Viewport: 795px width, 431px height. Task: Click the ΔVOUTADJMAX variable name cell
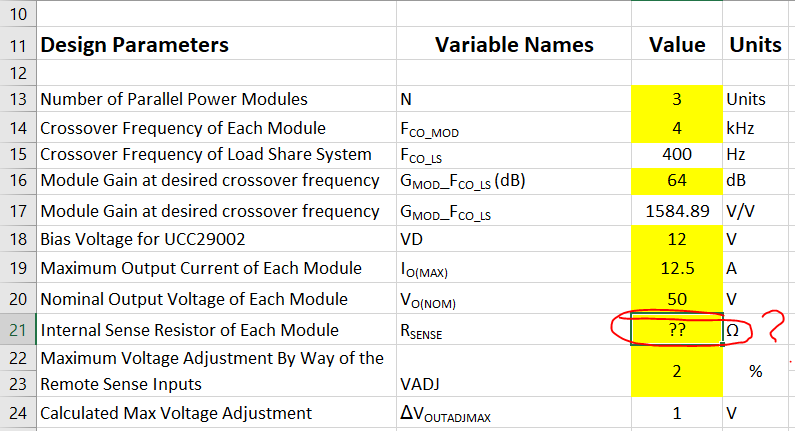click(x=514, y=413)
